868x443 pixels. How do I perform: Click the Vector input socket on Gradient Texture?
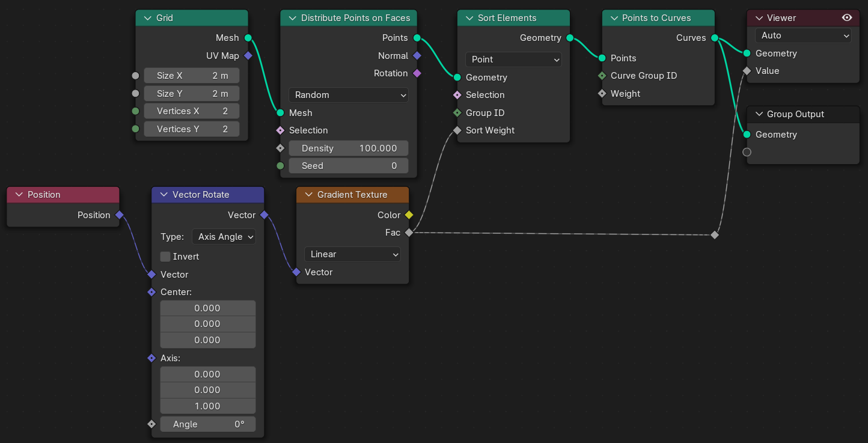coord(296,272)
